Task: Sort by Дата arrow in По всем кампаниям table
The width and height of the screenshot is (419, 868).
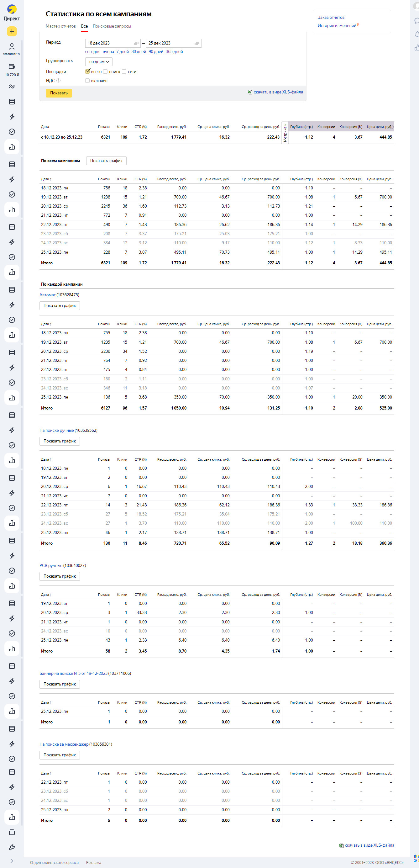Action: coord(50,179)
